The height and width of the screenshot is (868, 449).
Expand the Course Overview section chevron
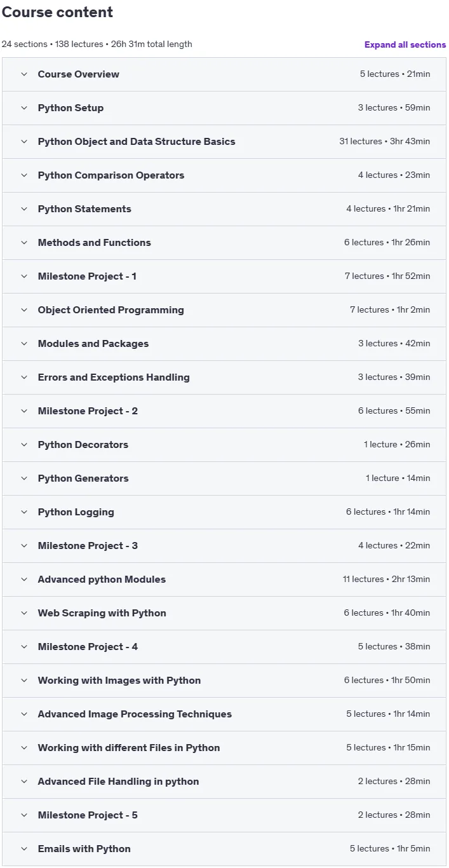coord(24,74)
